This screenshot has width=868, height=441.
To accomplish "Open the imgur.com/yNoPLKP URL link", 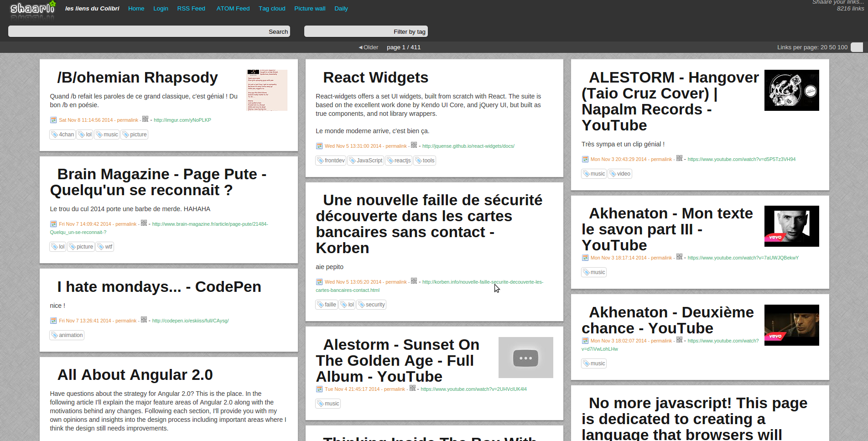I will (182, 120).
